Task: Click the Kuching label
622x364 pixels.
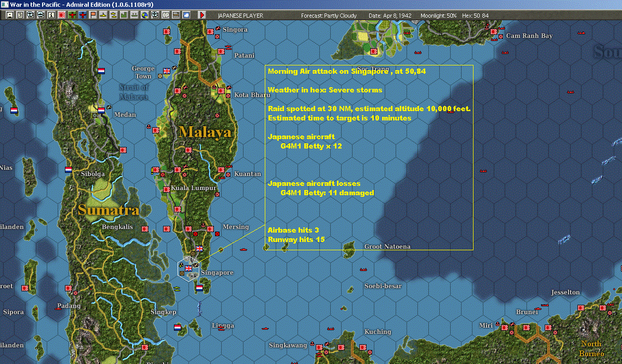Action: 377,332
